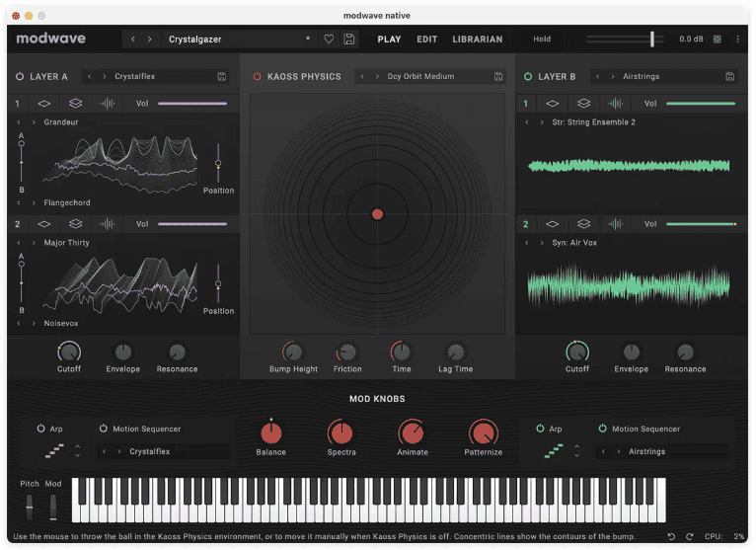The height and width of the screenshot is (550, 756).
Task: Click the Balance mod knob
Action: click(271, 432)
